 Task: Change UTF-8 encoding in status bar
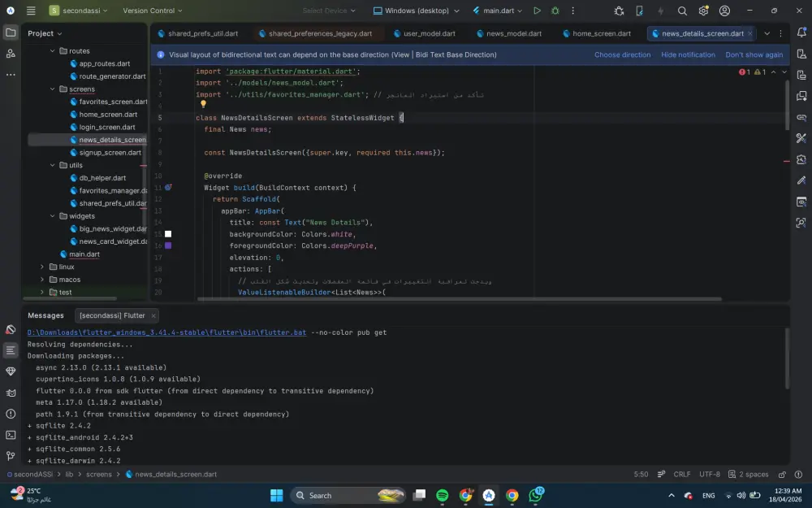710,475
